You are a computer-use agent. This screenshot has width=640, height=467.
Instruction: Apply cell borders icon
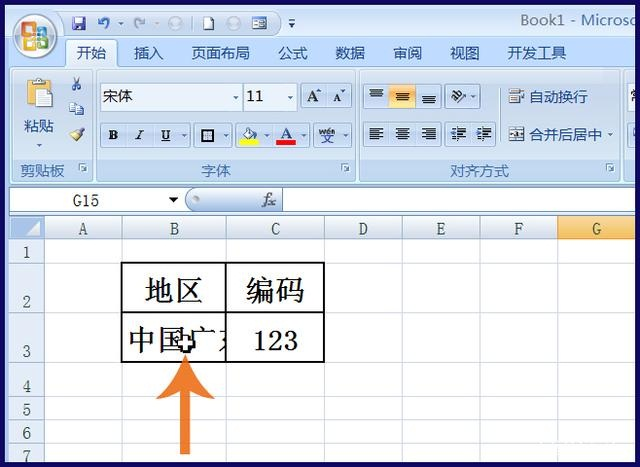click(x=207, y=135)
